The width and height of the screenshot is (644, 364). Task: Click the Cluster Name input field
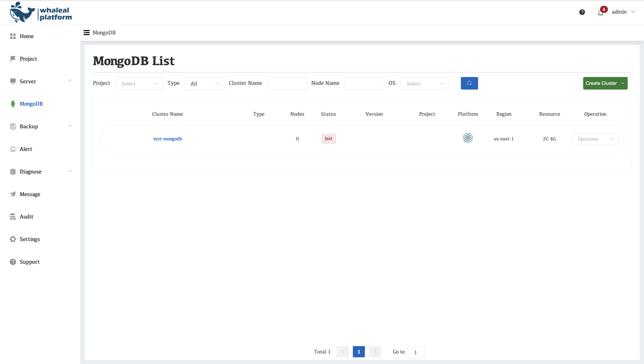(287, 83)
